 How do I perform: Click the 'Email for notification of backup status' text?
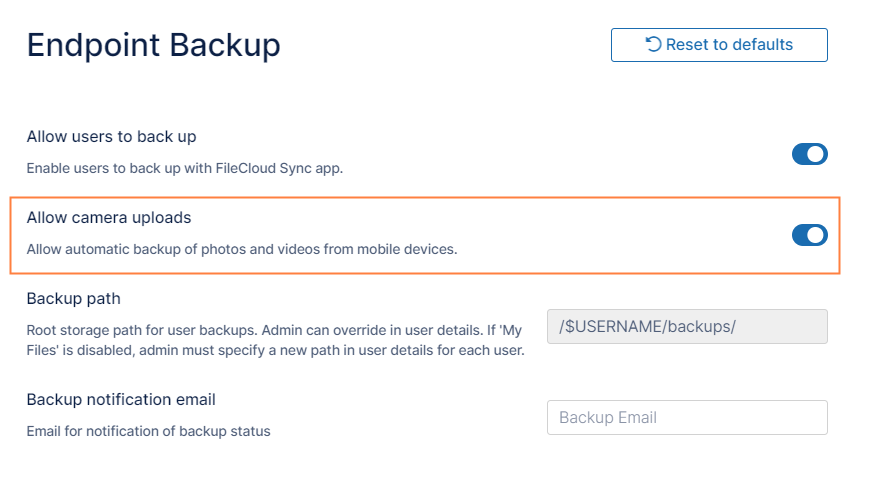[x=148, y=431]
